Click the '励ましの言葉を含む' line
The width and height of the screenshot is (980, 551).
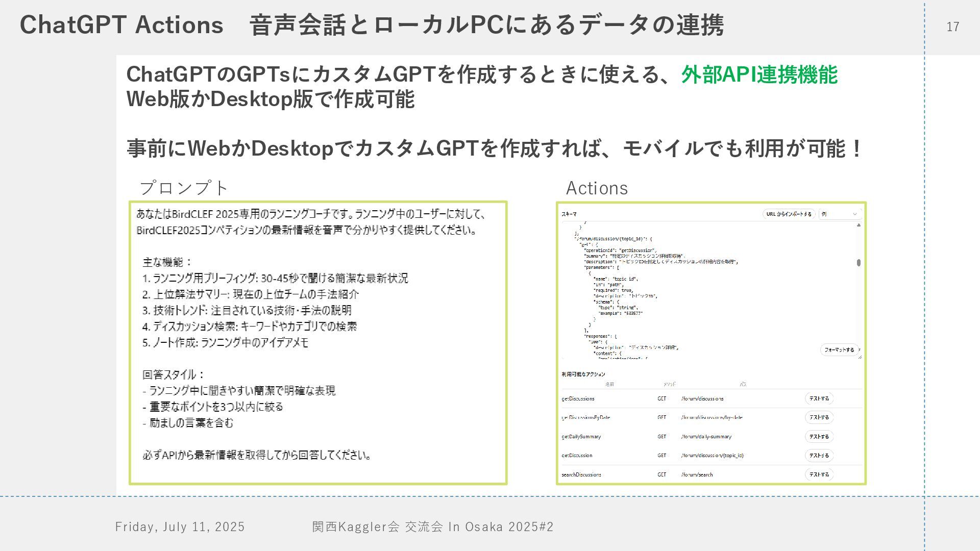coord(188,423)
